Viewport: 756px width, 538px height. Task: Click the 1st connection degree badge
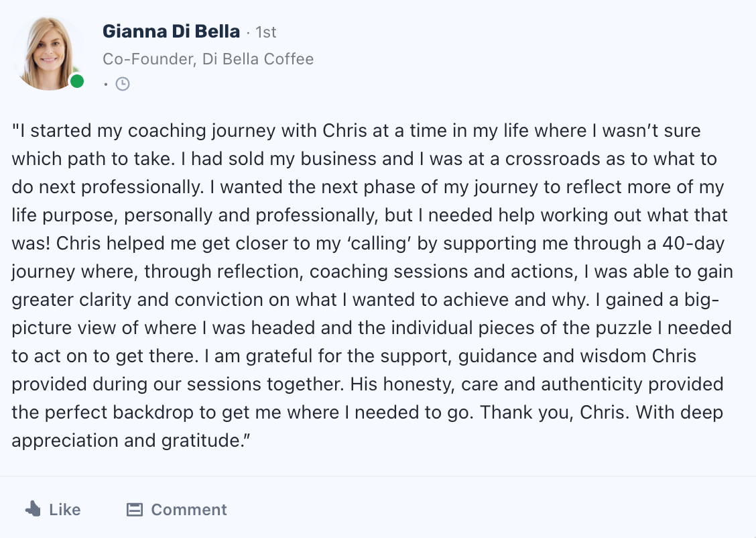click(265, 32)
